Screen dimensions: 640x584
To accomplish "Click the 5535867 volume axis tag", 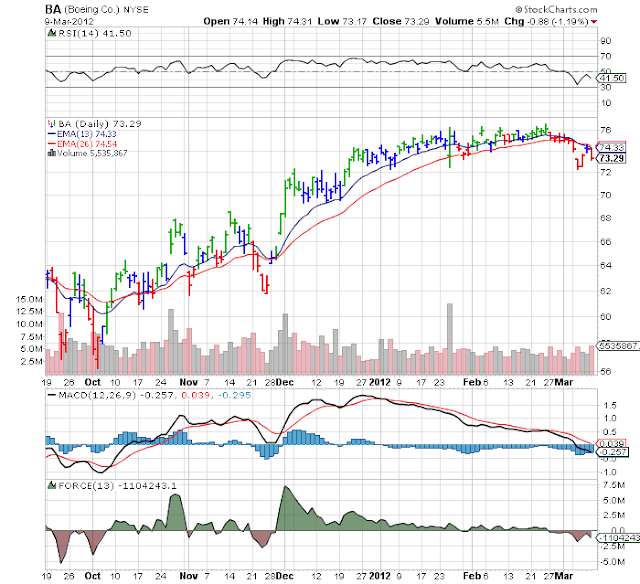I will 618,346.
